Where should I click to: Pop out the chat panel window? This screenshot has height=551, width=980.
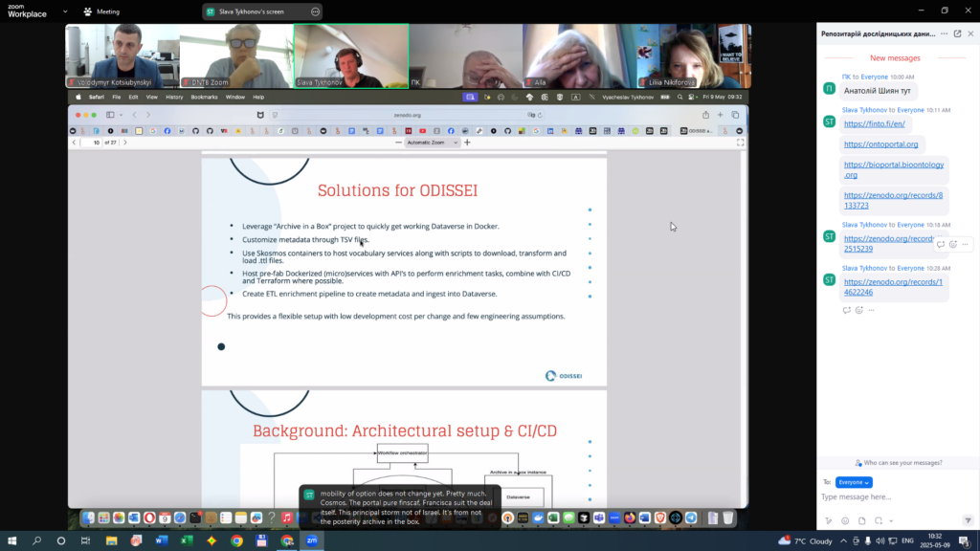tap(957, 33)
